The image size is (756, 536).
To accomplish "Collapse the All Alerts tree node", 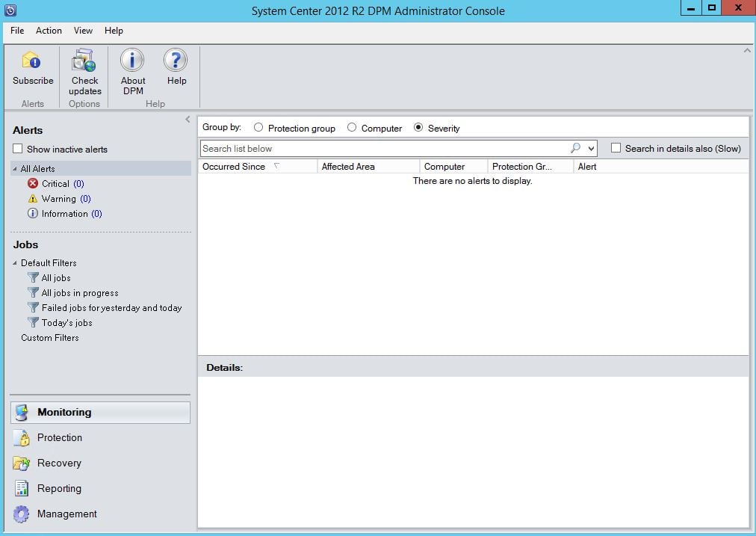I will click(15, 169).
